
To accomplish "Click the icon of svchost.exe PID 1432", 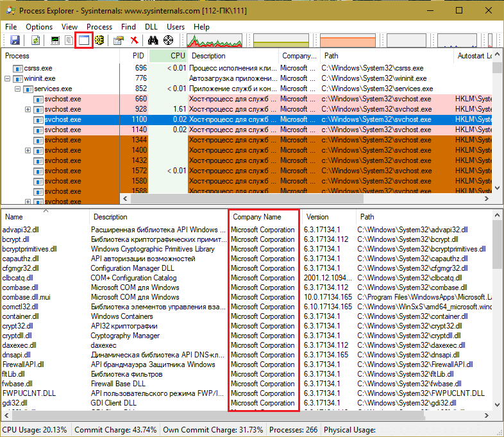I will click(x=38, y=161).
